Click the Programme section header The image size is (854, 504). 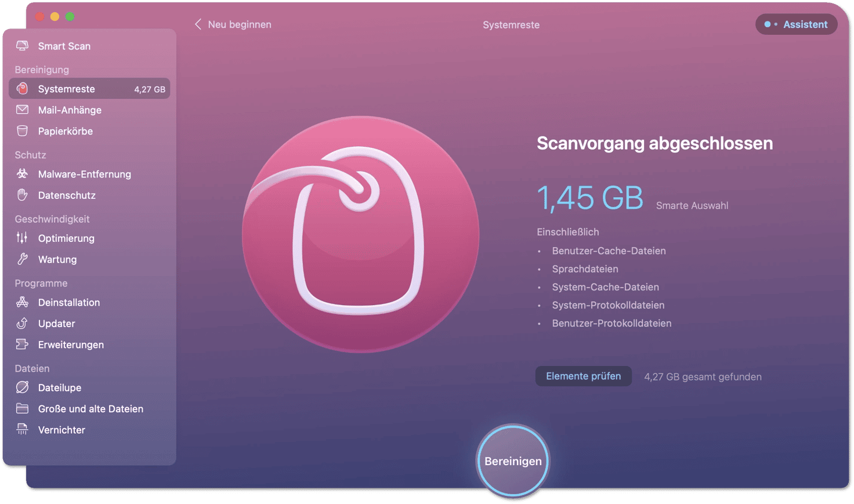(x=41, y=283)
